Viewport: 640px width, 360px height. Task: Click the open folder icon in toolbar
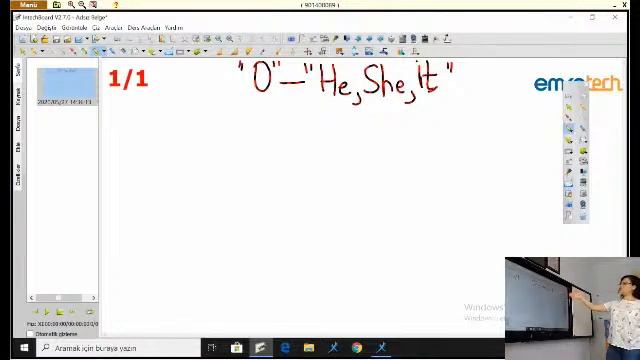pyautogui.click(x=45, y=39)
